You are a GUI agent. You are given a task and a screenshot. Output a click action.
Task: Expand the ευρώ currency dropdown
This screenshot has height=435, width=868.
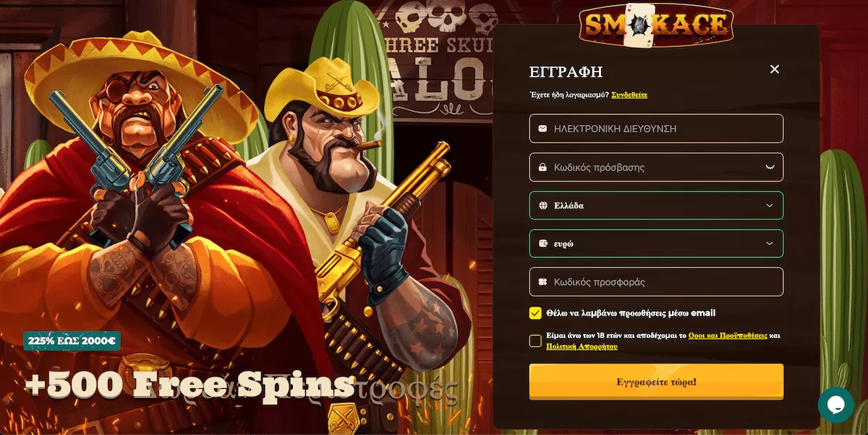point(656,244)
